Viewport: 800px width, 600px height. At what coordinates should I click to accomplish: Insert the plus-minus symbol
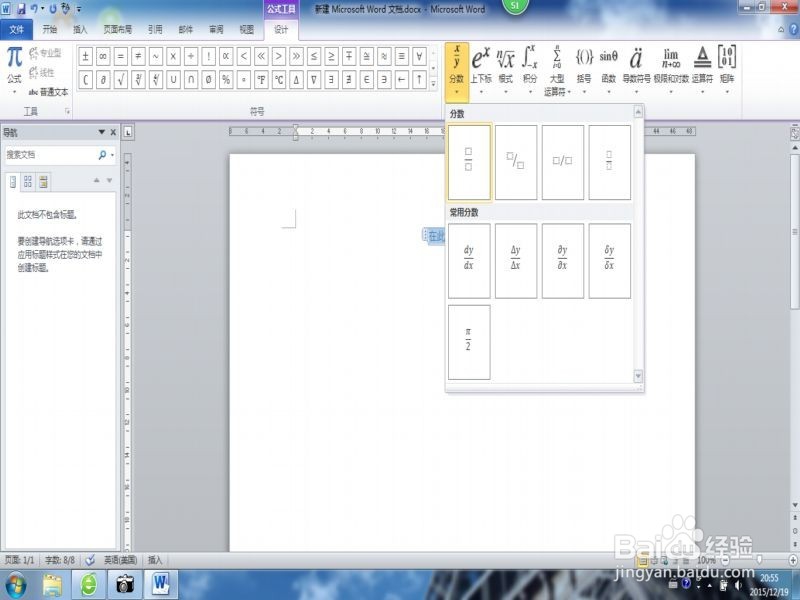coord(86,56)
